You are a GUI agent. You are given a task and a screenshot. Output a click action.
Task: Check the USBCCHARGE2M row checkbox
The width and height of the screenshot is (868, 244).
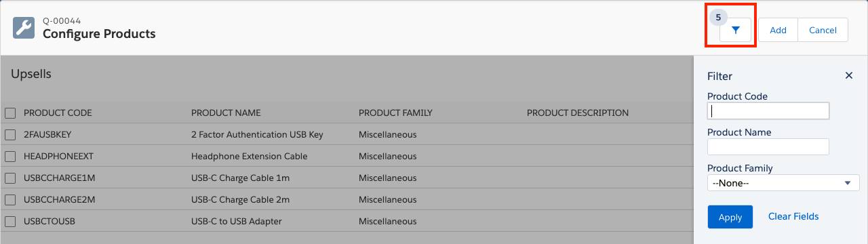[10, 200]
